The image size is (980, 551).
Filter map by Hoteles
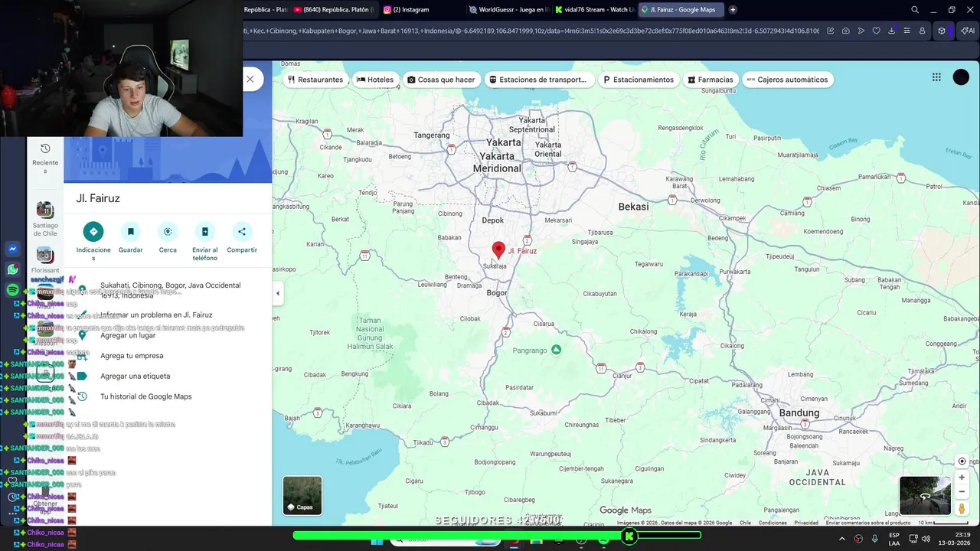375,80
